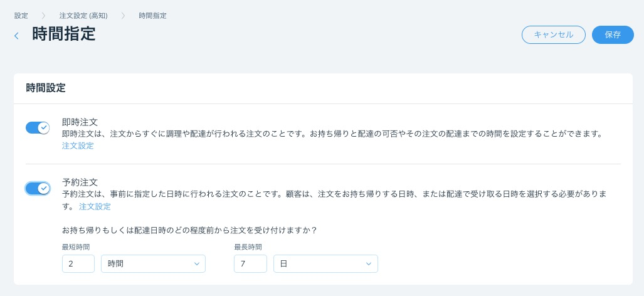
Task: Click the checkmark knob of 即時注文 toggle
Action: 44,128
